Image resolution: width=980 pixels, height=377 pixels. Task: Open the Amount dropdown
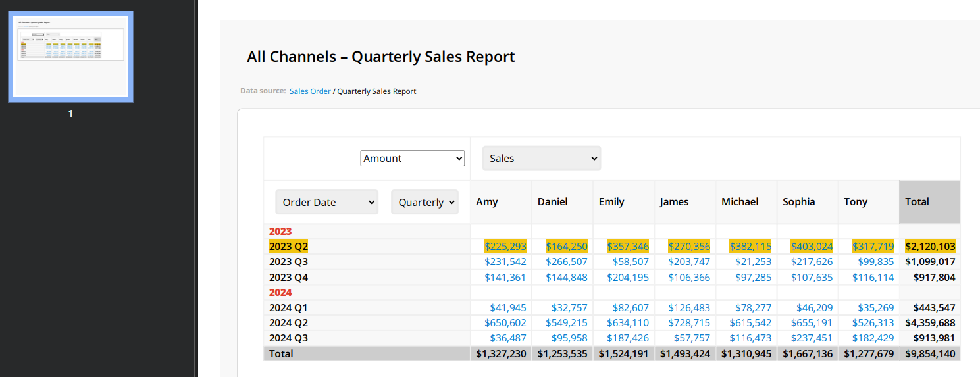(412, 159)
